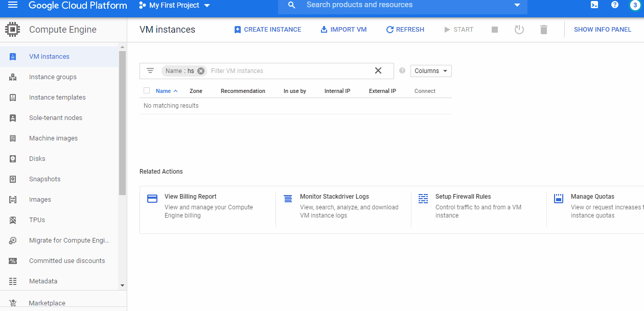This screenshot has height=311, width=644.
Task: Toggle the select-all instances checkbox
Action: [x=147, y=90]
